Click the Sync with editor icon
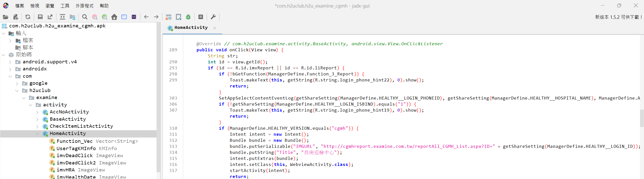Image resolution: width=644 pixels, height=179 pixels. pos(62,17)
